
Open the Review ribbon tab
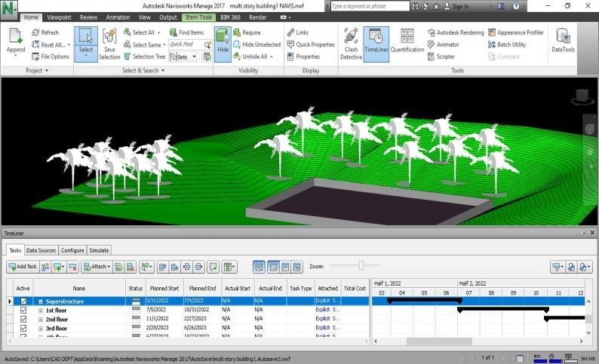click(x=88, y=17)
